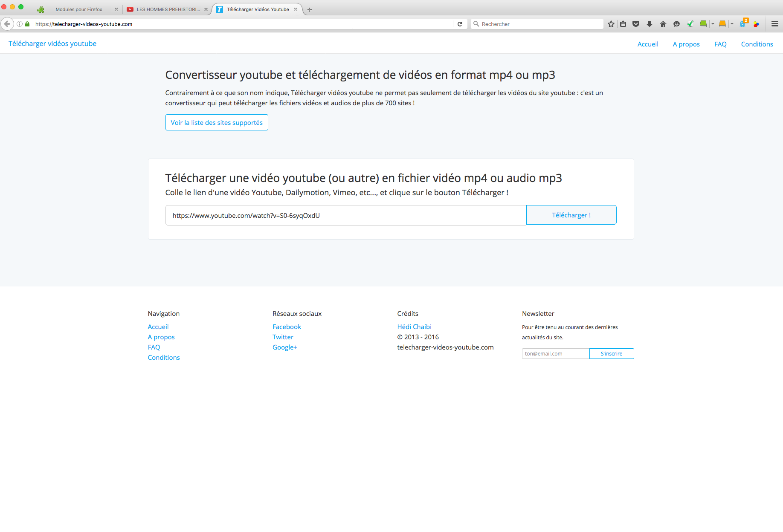Viewport: 783px width, 532px height.
Task: Focus the YouTube video URL input field
Action: 346,215
